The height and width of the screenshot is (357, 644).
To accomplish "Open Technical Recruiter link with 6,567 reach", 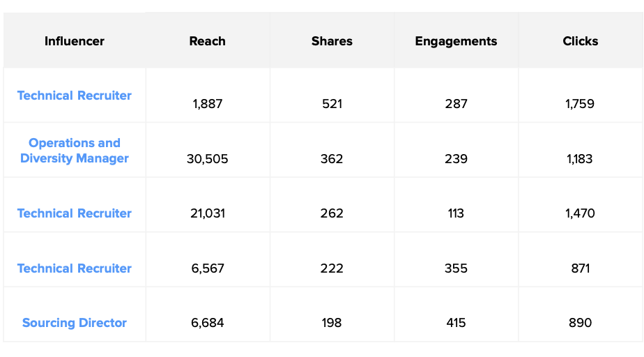I will click(75, 268).
